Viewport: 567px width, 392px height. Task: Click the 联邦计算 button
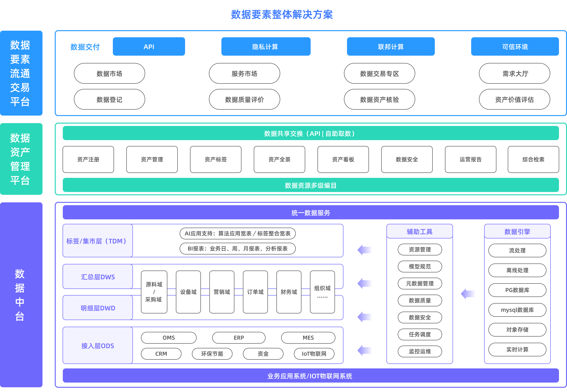pyautogui.click(x=390, y=47)
